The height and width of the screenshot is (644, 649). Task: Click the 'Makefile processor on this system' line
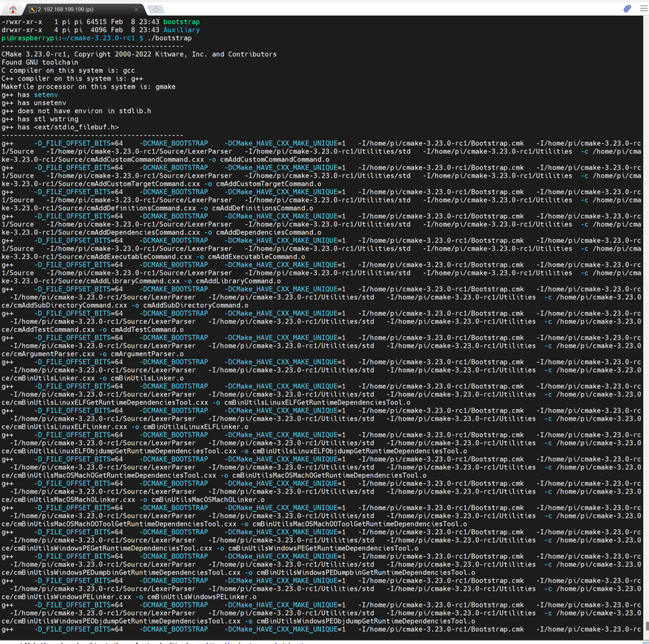pos(88,87)
